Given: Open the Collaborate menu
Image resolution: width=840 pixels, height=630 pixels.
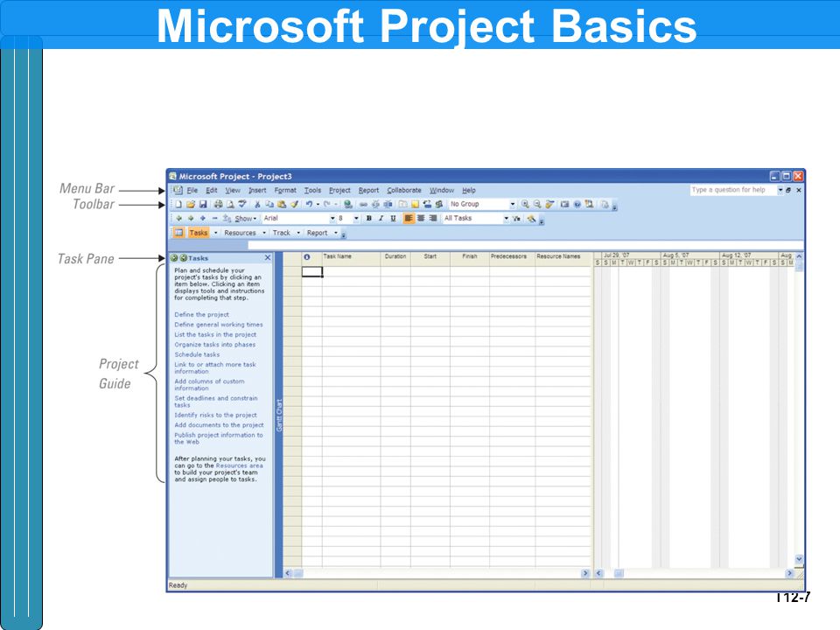Looking at the screenshot, I should [x=404, y=190].
